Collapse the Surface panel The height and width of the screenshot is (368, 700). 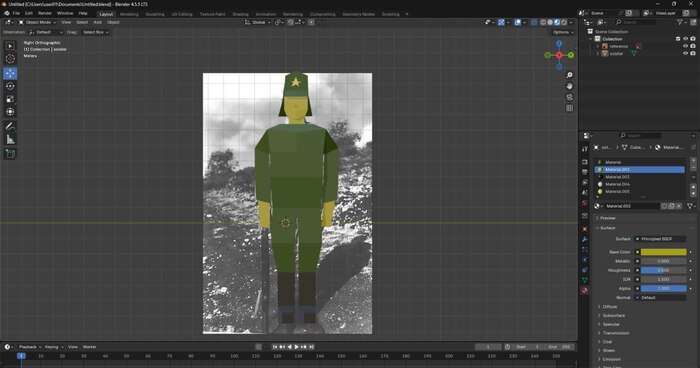point(607,228)
